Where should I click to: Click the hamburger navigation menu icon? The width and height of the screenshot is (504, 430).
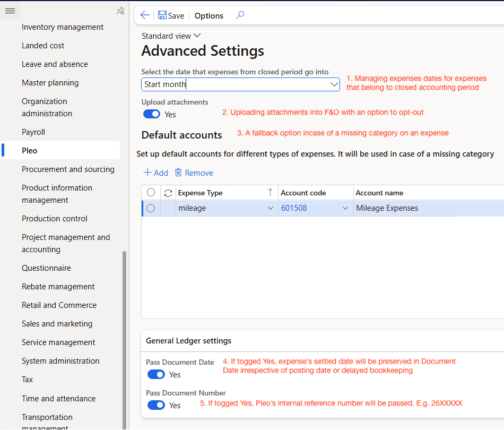[10, 11]
